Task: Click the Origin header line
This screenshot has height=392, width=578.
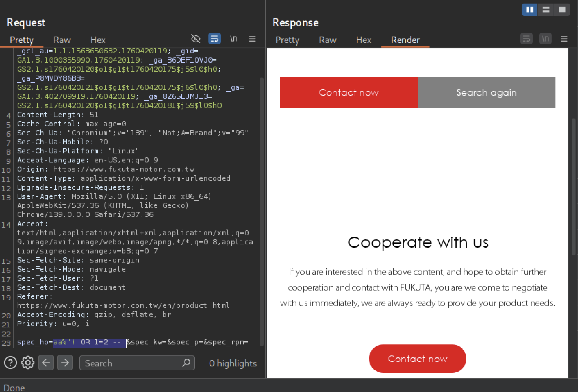Action: [106, 169]
